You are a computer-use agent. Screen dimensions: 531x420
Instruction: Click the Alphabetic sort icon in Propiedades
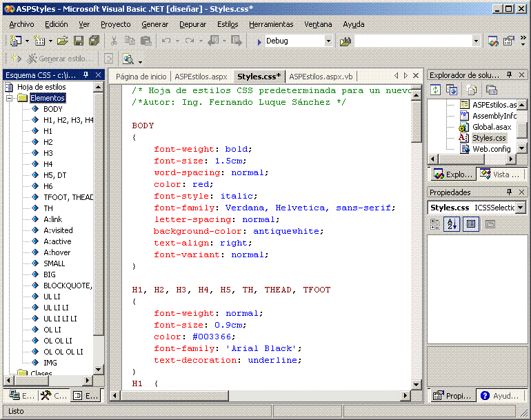click(x=452, y=224)
